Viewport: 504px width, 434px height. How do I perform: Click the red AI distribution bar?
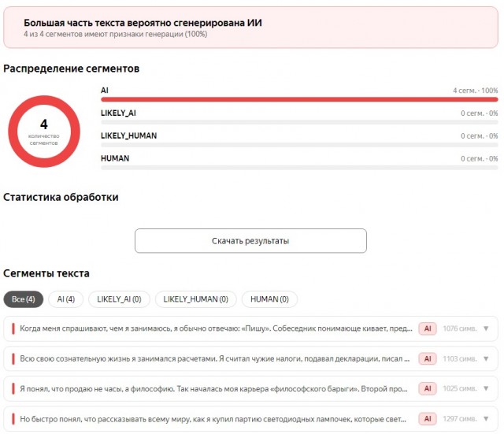point(299,100)
